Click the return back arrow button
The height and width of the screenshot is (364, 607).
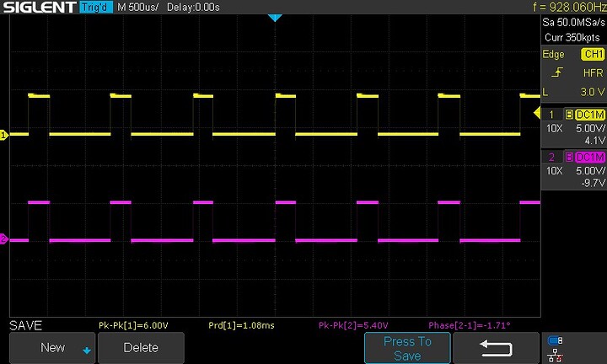[496, 348]
